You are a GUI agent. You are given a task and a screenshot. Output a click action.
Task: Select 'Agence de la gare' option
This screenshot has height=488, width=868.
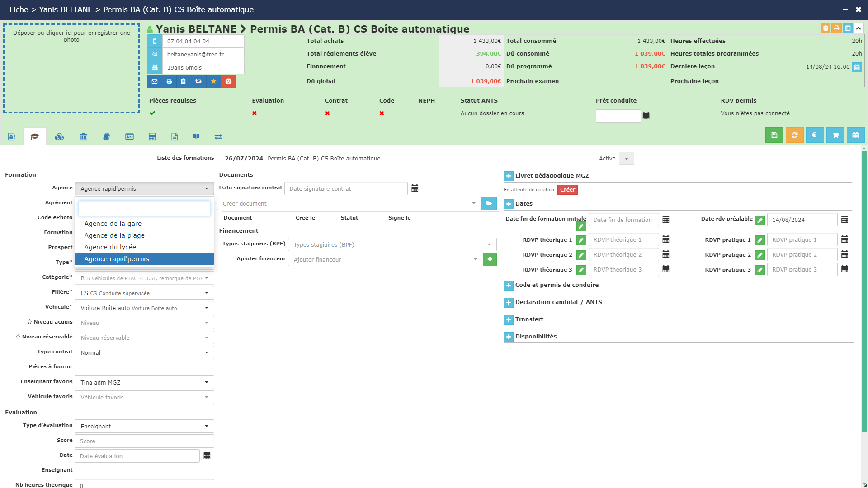pos(144,224)
